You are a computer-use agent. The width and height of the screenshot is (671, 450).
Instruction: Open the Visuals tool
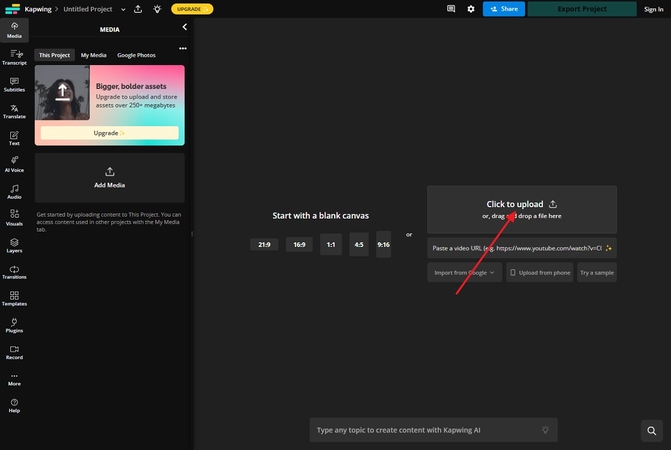(14, 218)
